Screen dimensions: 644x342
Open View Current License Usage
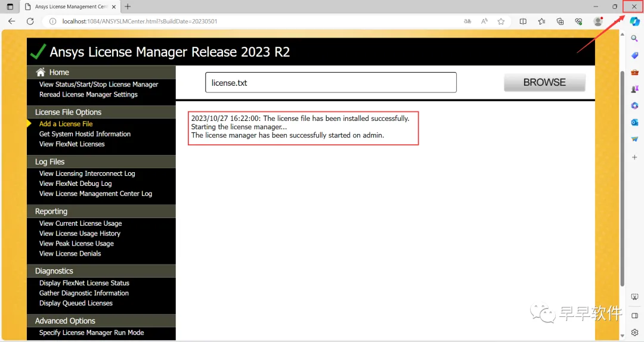80,223
